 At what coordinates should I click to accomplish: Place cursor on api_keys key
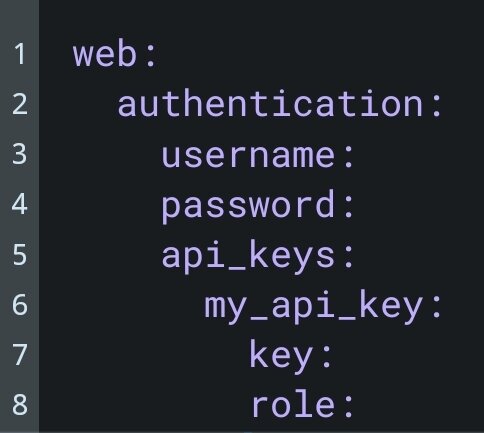coord(248,257)
